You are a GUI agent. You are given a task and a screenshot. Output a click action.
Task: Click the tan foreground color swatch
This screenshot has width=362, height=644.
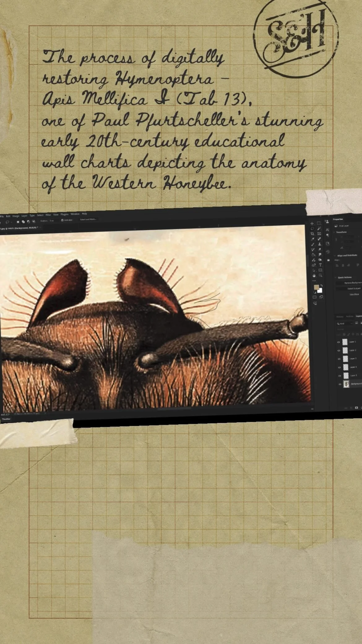(x=316, y=287)
